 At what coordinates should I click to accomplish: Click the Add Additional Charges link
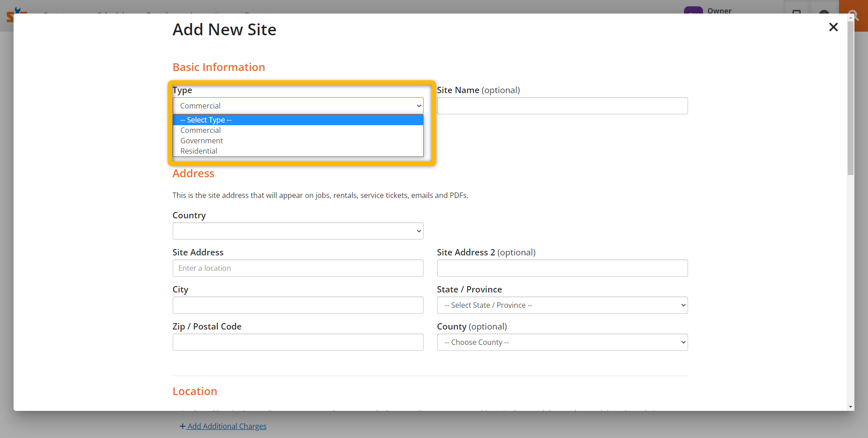point(223,426)
